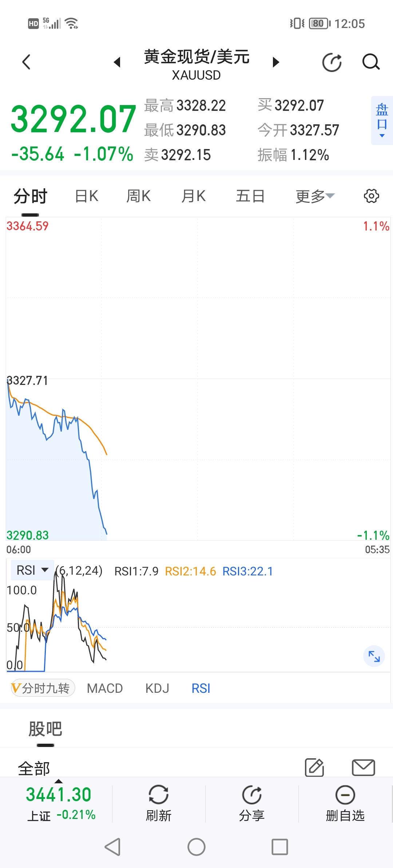393x868 pixels.
Task: Tap the previous instrument left arrow
Action: (x=117, y=62)
